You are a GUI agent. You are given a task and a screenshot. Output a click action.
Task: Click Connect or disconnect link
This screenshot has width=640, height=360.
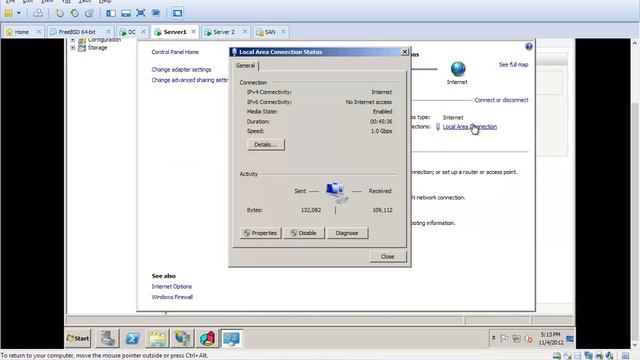[x=501, y=100]
